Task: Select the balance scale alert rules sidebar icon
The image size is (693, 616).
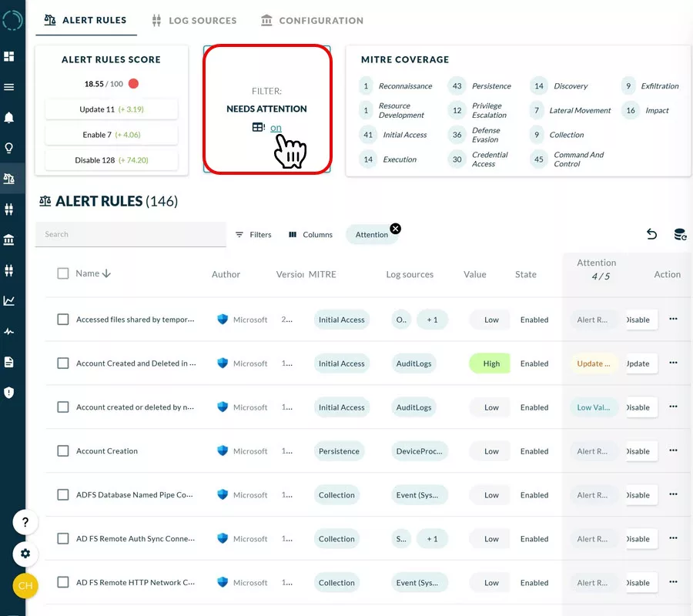Action: point(8,179)
